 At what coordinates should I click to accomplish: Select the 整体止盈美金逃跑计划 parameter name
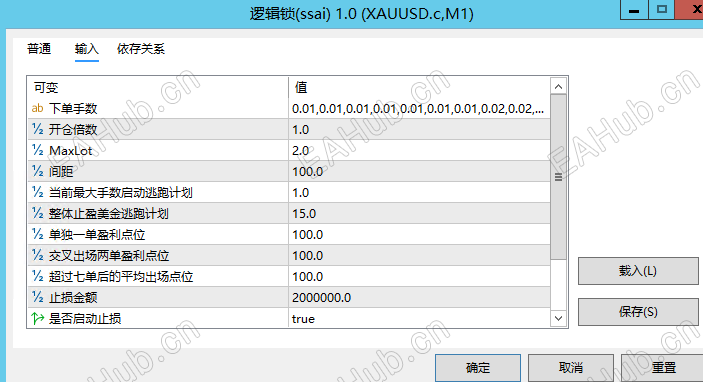pos(108,213)
